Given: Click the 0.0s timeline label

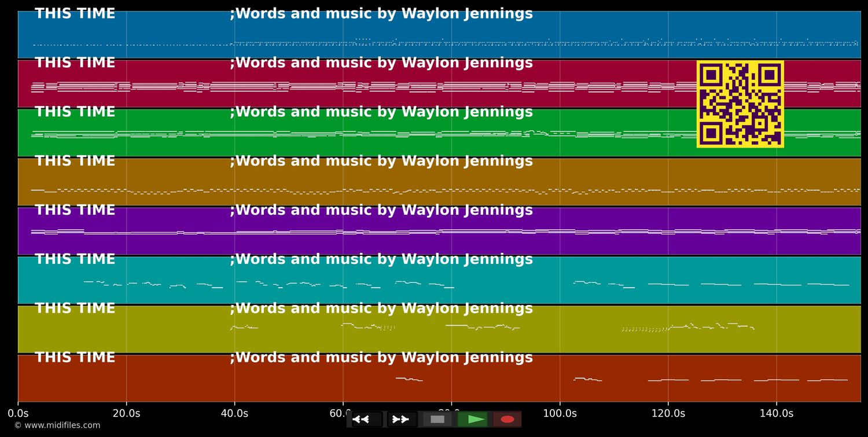Looking at the screenshot, I should 19,413.
